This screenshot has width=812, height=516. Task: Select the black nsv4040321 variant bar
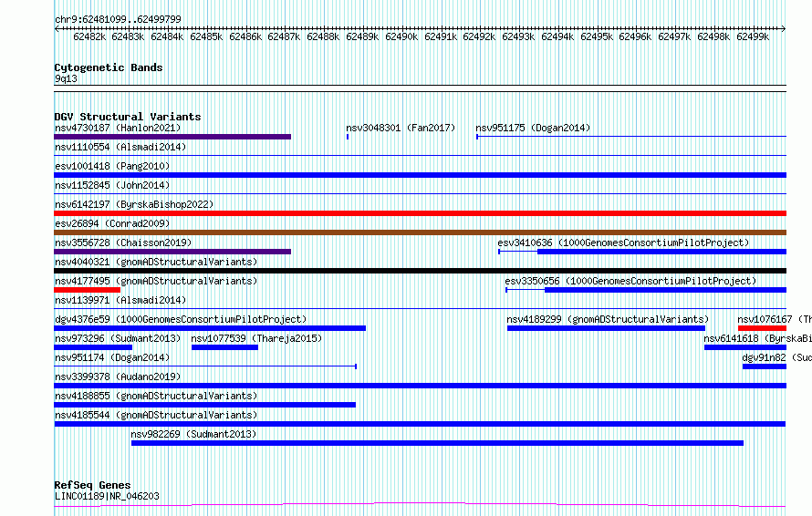click(420, 271)
